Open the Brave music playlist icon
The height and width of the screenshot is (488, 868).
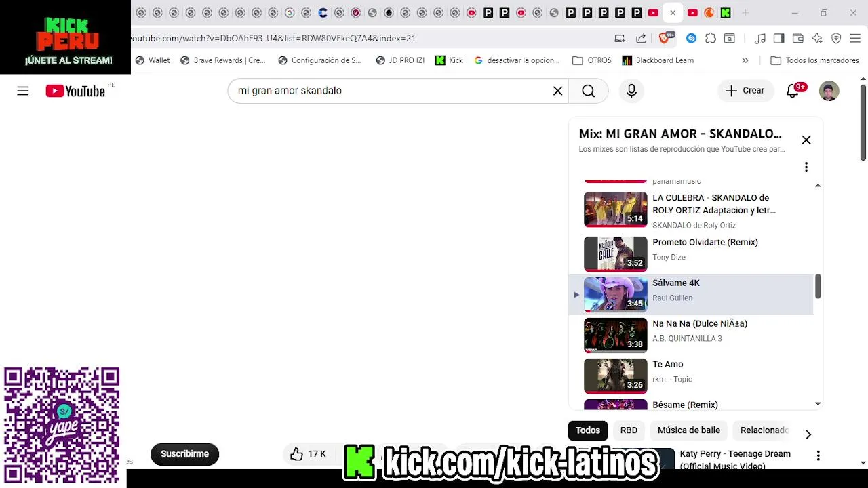pos(760,38)
